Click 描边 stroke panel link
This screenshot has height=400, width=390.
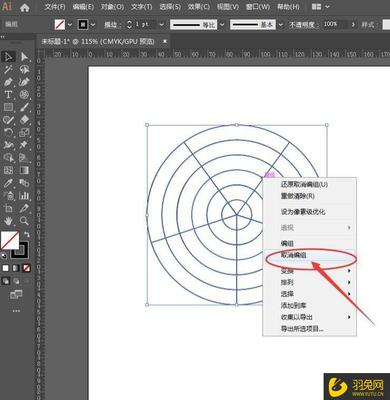tap(112, 25)
